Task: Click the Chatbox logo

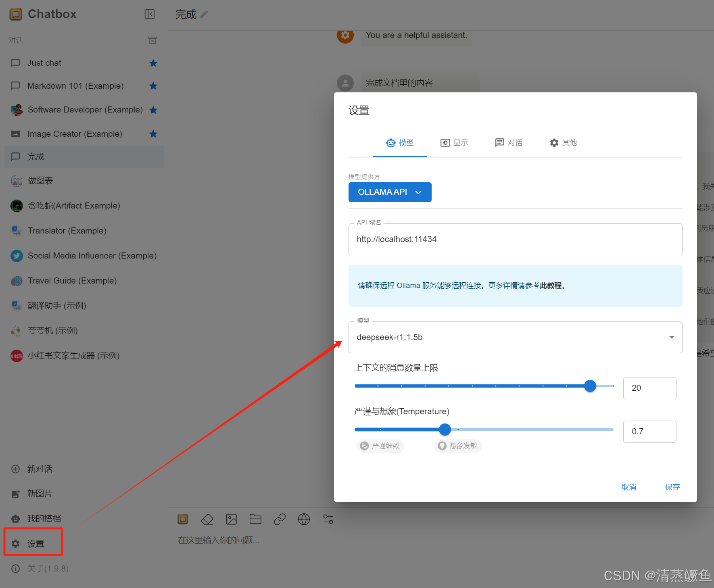Action: point(16,15)
